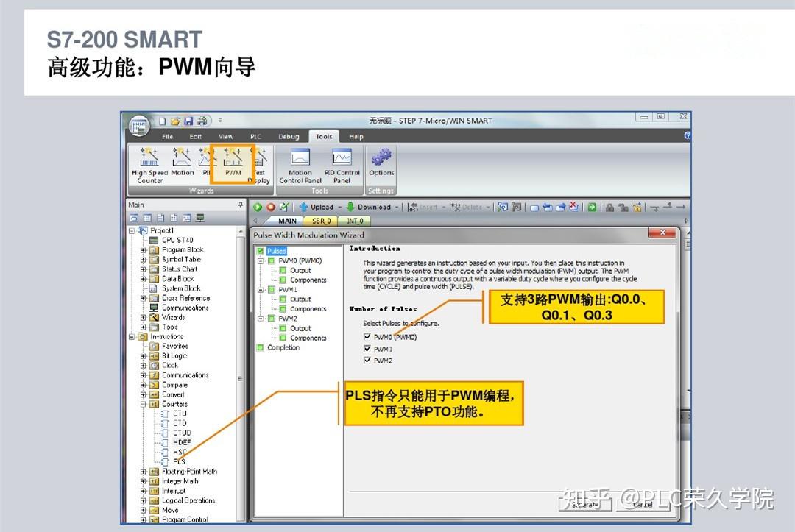Put the PLC in RUN with green button

point(258,207)
